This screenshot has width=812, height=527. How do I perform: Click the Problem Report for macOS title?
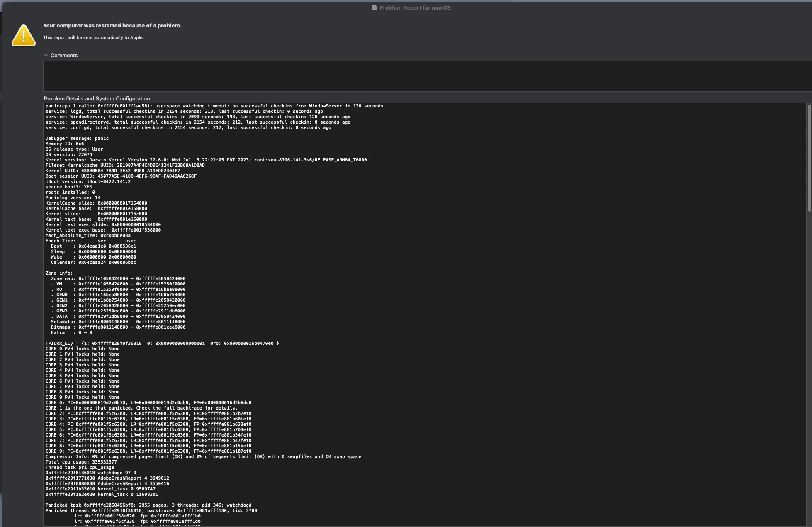(x=415, y=7)
